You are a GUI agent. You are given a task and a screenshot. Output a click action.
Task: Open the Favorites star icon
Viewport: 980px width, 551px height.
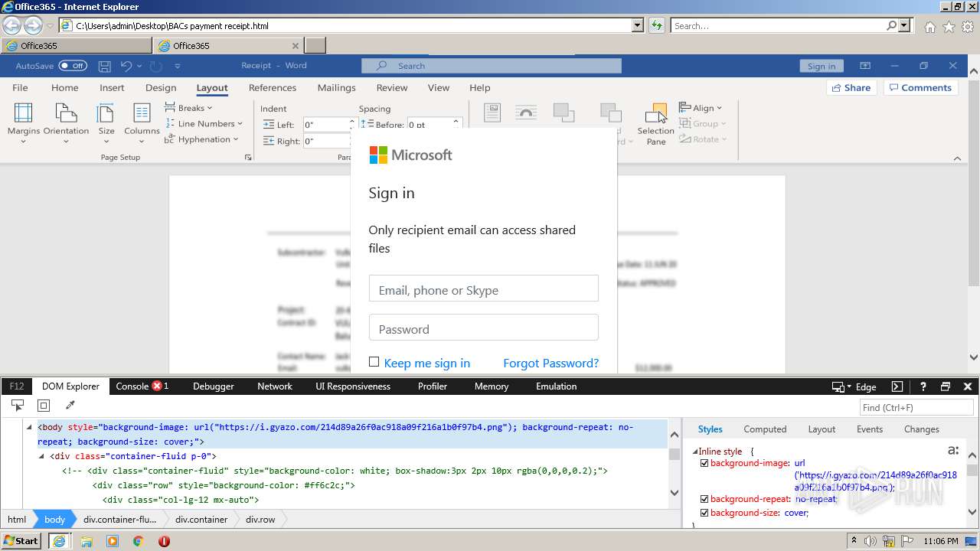(x=949, y=27)
